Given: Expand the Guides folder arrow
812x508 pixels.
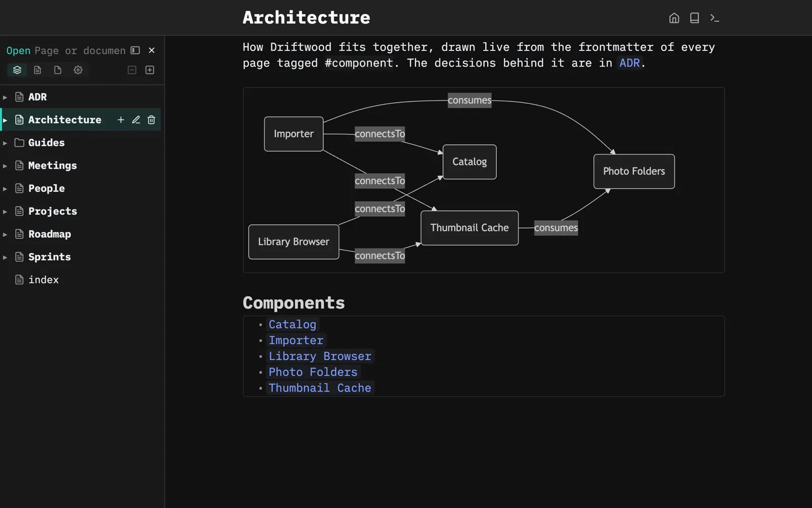Looking at the screenshot, I should click(5, 143).
